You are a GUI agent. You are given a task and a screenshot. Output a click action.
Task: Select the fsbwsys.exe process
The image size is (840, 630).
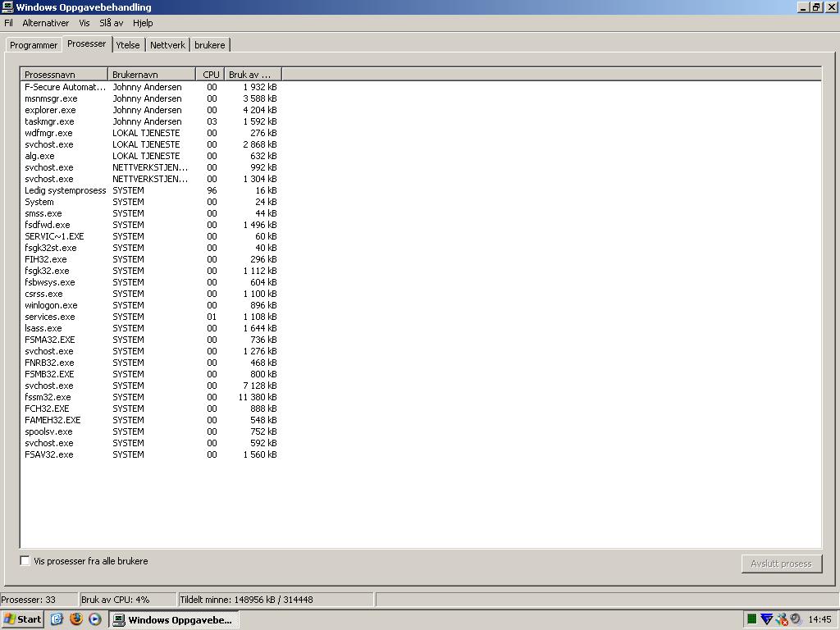pos(151,282)
